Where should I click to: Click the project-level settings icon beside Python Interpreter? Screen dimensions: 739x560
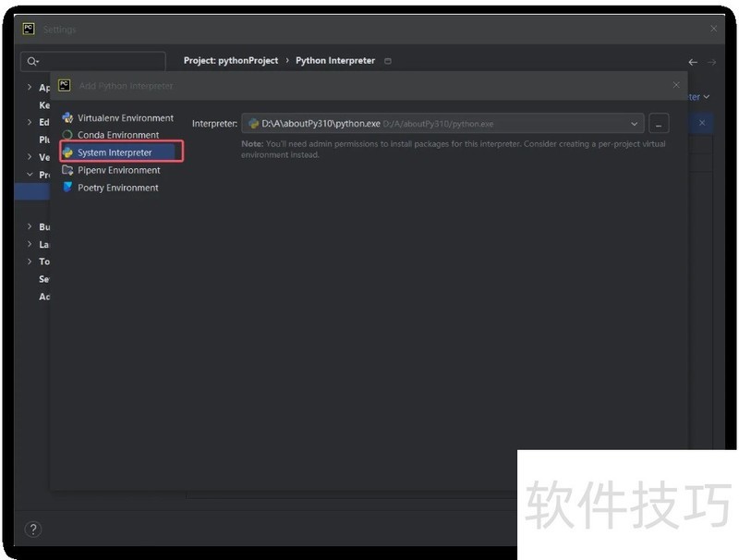tap(388, 61)
